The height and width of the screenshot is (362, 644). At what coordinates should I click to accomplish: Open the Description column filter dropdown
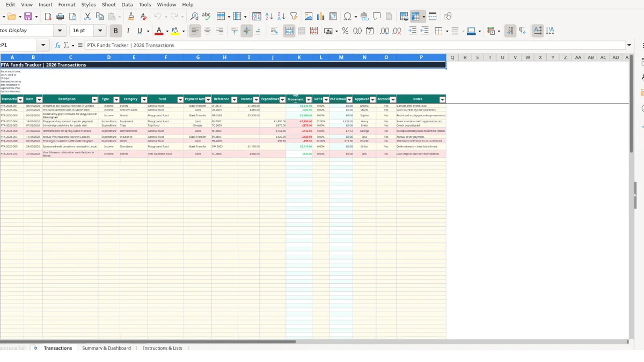pos(95,99)
